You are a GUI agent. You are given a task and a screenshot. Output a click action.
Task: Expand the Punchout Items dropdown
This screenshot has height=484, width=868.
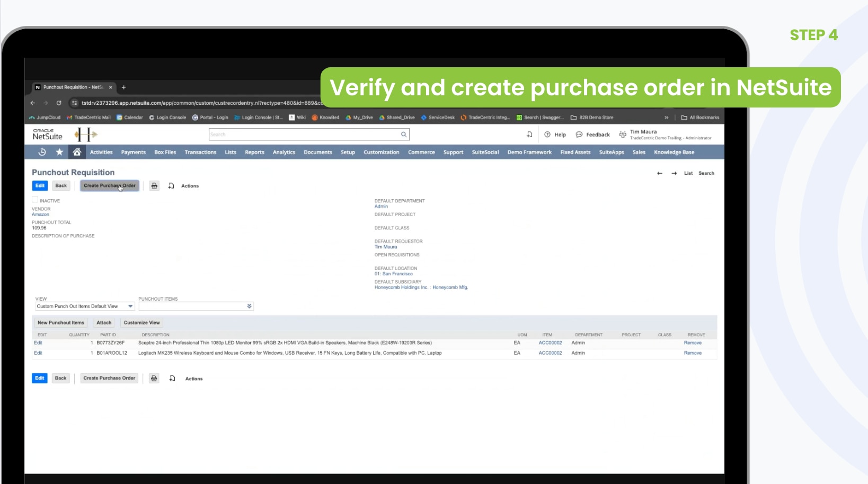[249, 306]
